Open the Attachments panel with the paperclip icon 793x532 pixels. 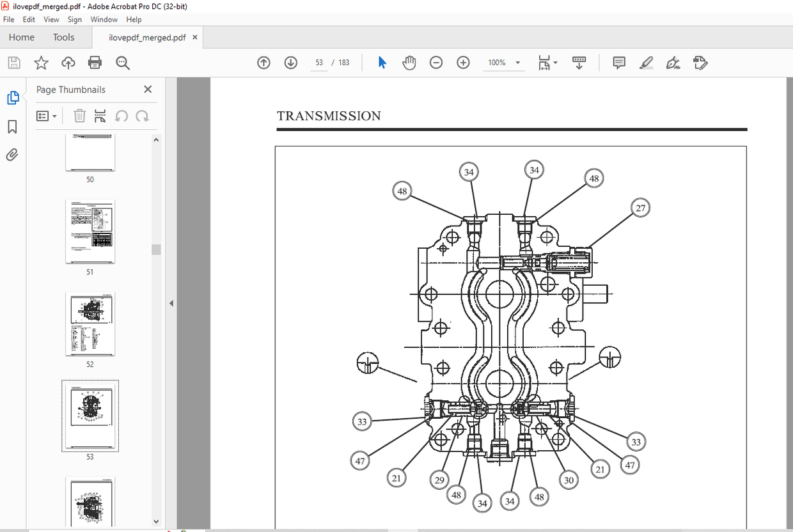pos(12,155)
